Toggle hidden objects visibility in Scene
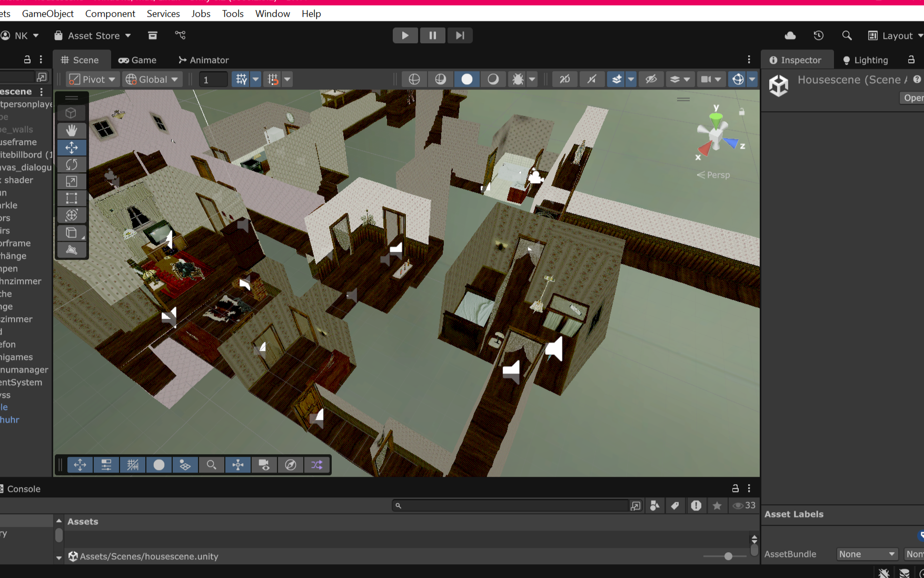 (x=651, y=79)
